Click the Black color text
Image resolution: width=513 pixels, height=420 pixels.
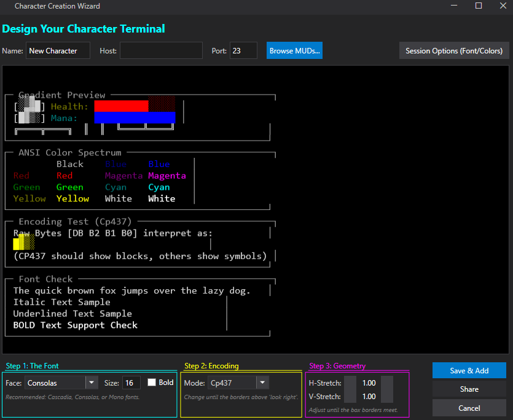click(69, 164)
